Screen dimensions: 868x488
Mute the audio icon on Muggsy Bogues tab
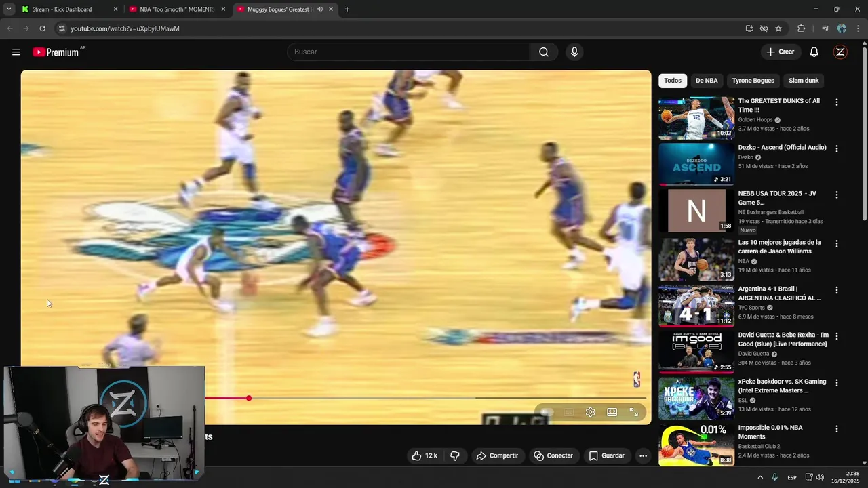point(319,9)
